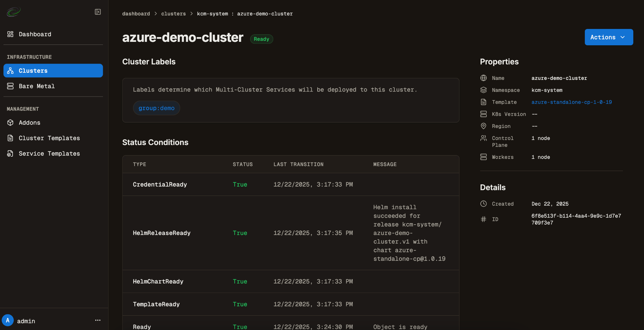Open the azure-standalone-cp-1-0-19 template link

pyautogui.click(x=571, y=102)
